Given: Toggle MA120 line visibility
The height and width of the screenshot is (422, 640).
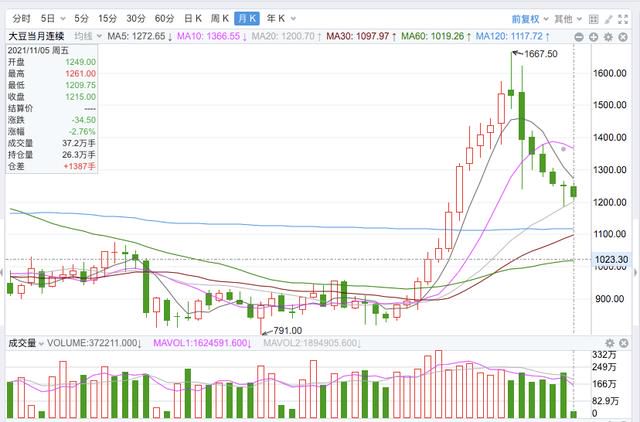Looking at the screenshot, I should 512,36.
